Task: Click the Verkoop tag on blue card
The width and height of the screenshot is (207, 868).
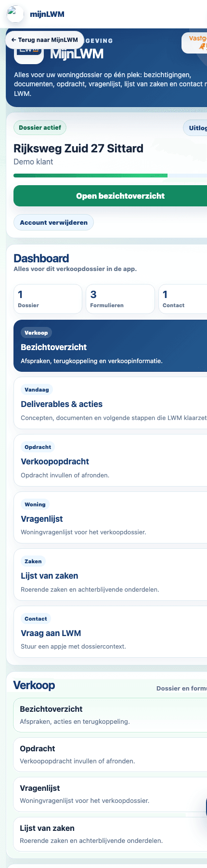Action: pyautogui.click(x=36, y=333)
